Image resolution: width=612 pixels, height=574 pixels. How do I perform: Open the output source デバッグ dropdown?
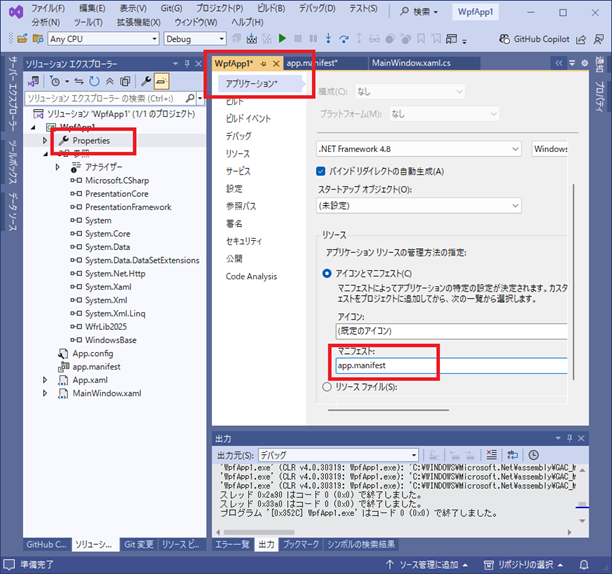(x=414, y=455)
